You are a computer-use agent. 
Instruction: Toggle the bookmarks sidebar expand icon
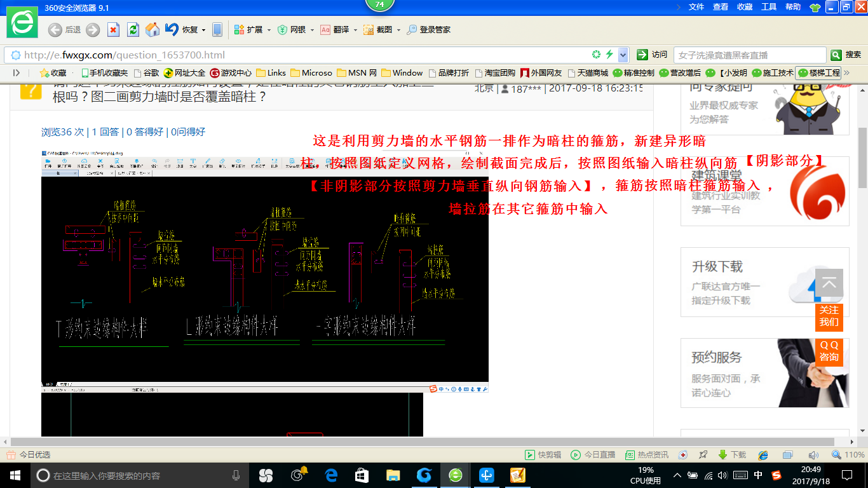(17, 72)
